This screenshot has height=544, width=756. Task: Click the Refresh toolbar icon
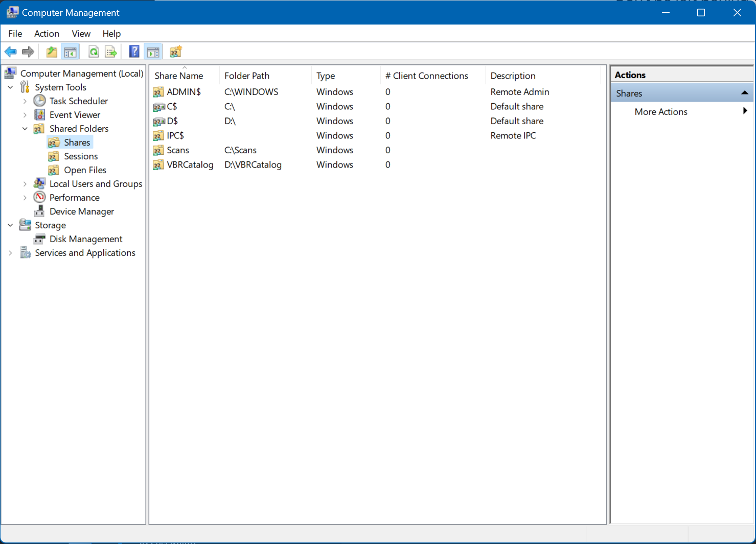(x=94, y=51)
